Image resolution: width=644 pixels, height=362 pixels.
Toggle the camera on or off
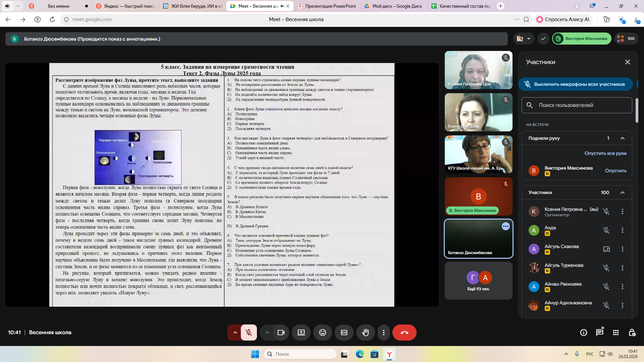(281, 333)
